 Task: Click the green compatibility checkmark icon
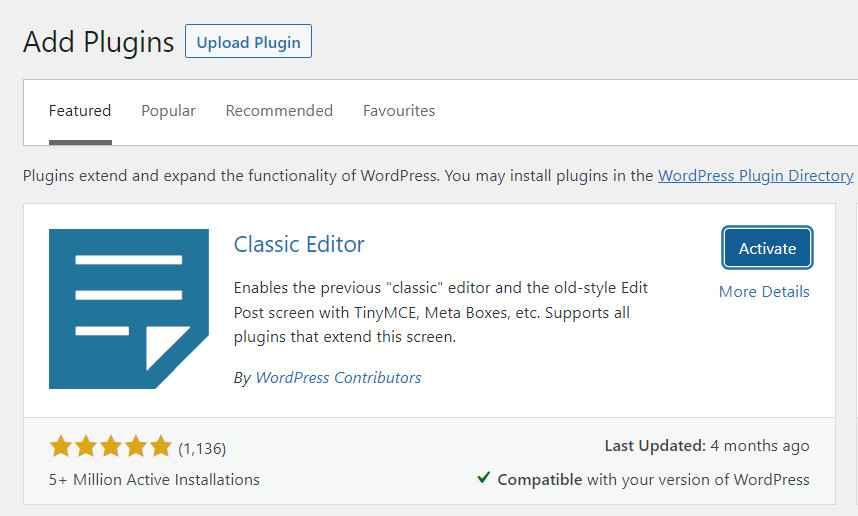pyautogui.click(x=483, y=478)
